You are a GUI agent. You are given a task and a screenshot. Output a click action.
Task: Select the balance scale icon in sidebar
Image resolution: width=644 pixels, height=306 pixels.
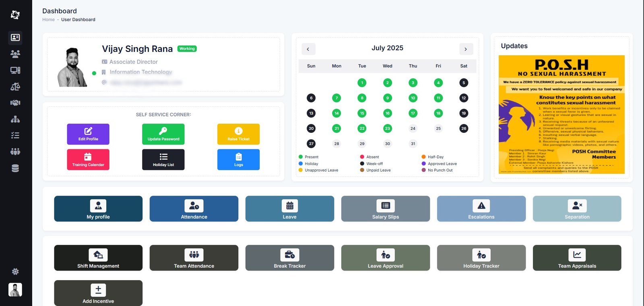click(15, 87)
